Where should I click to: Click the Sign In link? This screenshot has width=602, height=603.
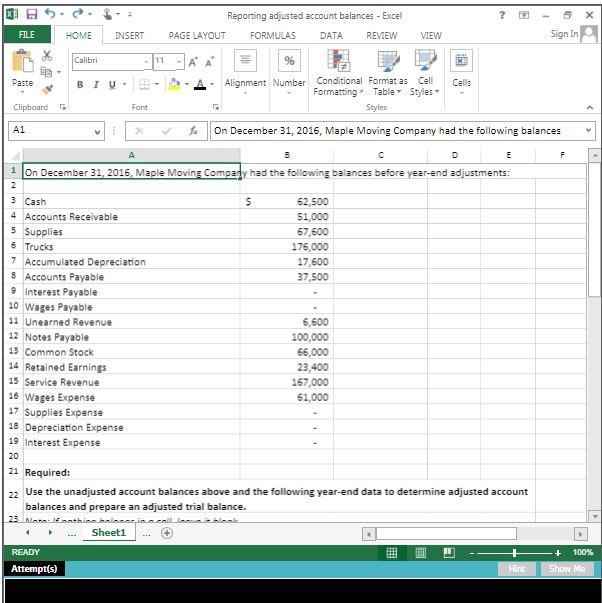(564, 34)
